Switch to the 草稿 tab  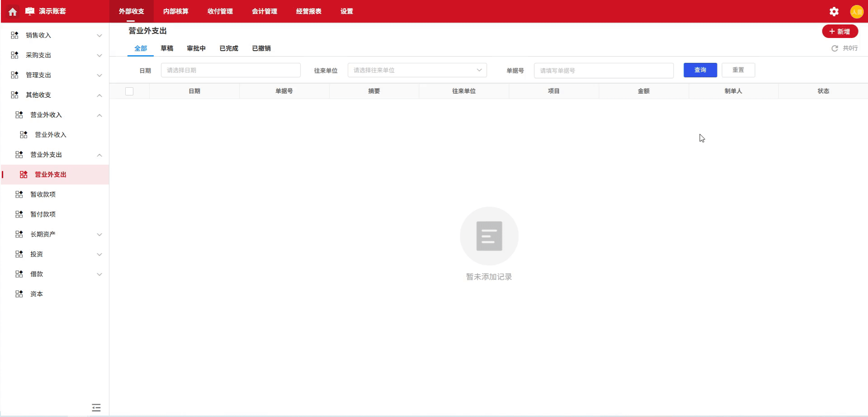(167, 48)
